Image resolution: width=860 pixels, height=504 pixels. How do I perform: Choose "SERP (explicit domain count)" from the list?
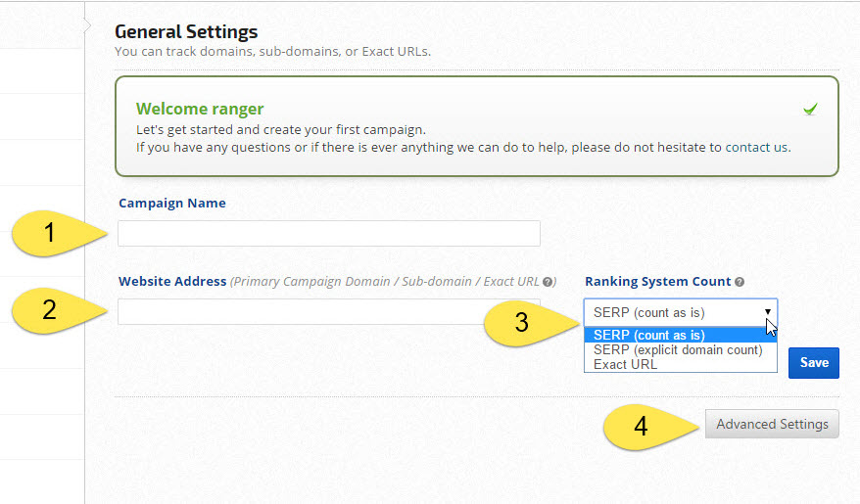pos(680,350)
